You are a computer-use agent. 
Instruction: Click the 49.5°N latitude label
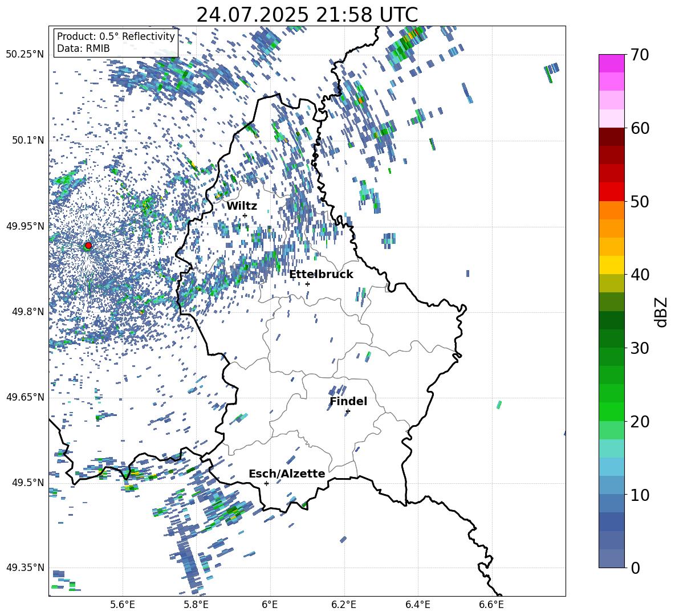(27, 483)
